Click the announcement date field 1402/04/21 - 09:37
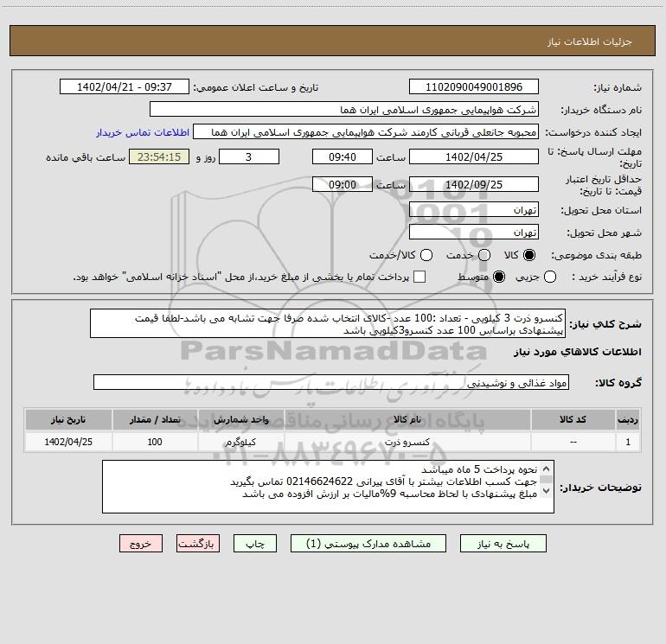Image resolution: width=666 pixels, height=644 pixels. click(x=125, y=87)
